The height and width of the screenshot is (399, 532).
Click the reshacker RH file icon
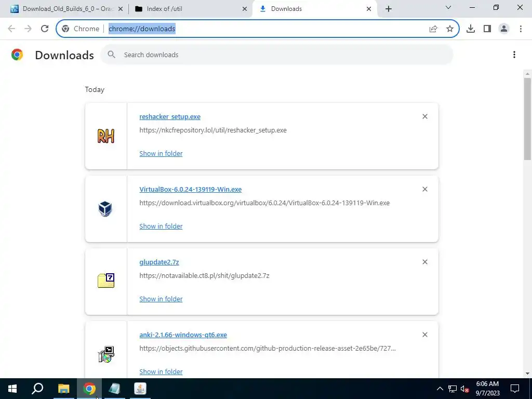pyautogui.click(x=106, y=136)
